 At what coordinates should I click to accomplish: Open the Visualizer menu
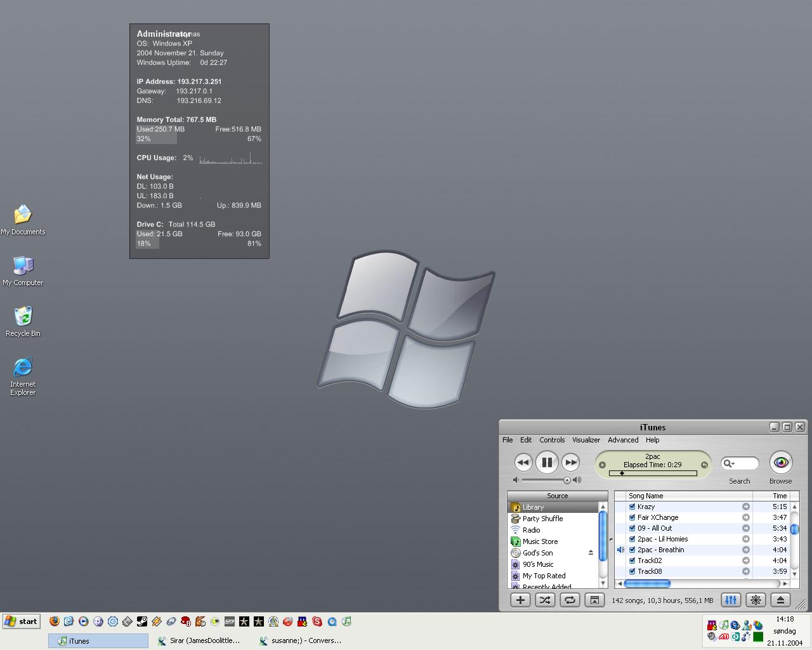(x=586, y=440)
